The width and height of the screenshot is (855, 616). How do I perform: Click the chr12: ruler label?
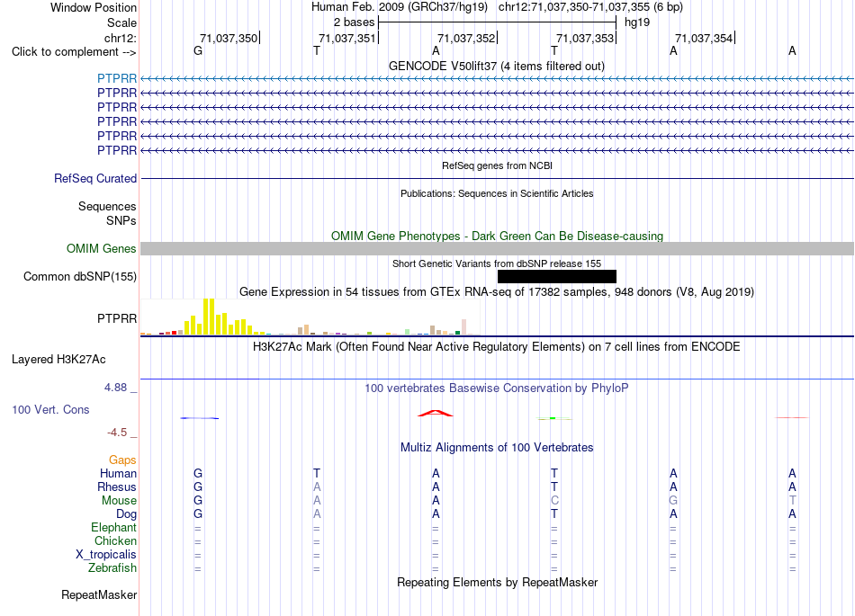pos(120,38)
